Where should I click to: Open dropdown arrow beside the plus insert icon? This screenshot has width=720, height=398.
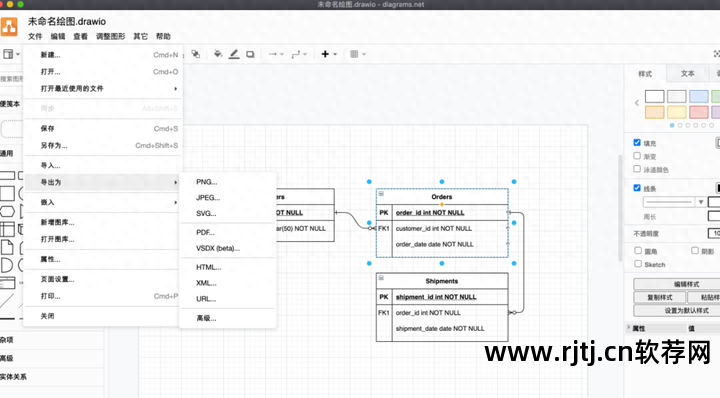click(x=335, y=54)
